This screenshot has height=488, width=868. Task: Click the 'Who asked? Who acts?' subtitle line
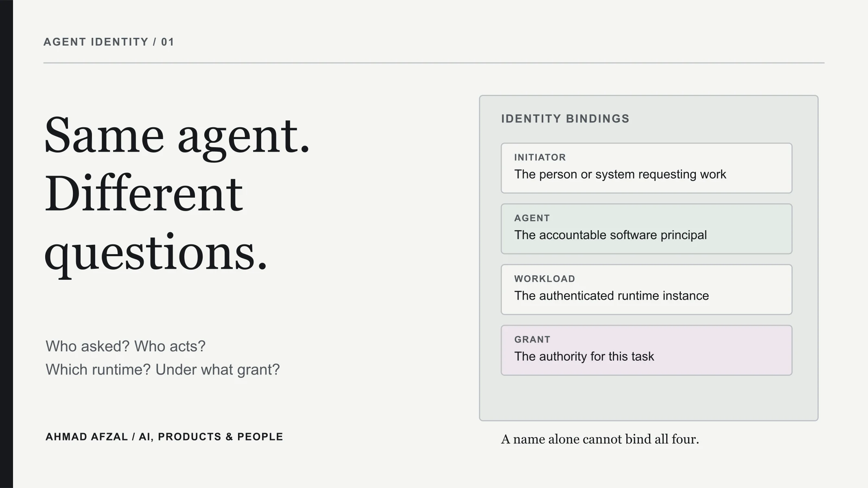point(125,346)
